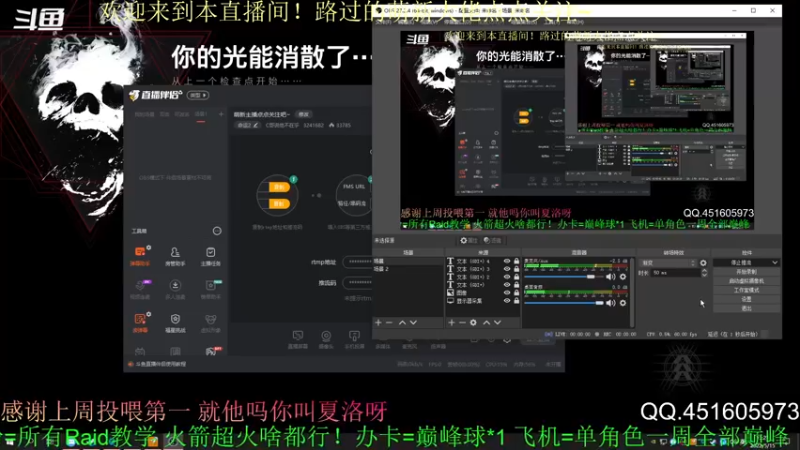
Task: Remove selected source with minus button
Action: click(462, 322)
